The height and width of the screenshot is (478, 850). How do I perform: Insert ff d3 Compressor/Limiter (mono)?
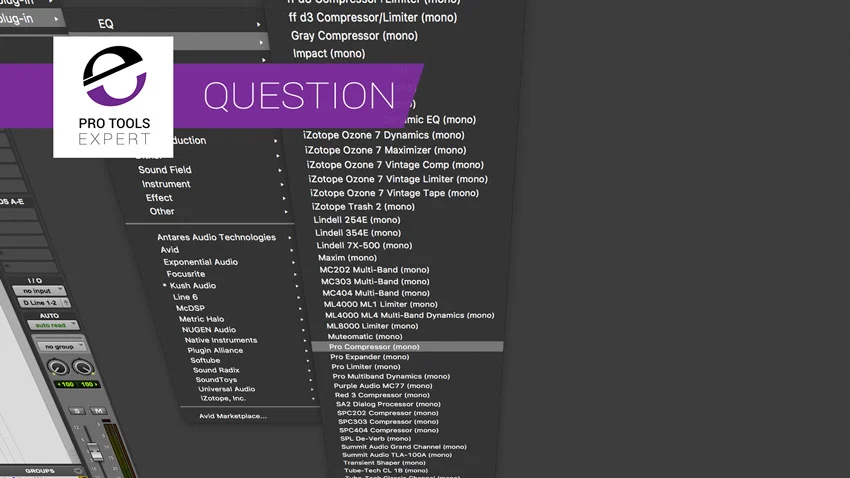pos(372,17)
